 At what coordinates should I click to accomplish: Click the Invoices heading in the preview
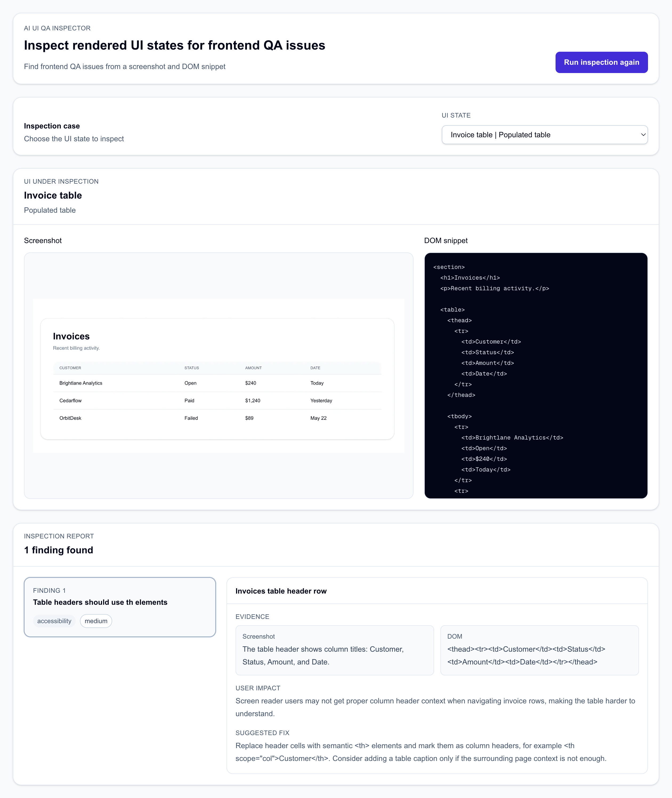coord(71,336)
